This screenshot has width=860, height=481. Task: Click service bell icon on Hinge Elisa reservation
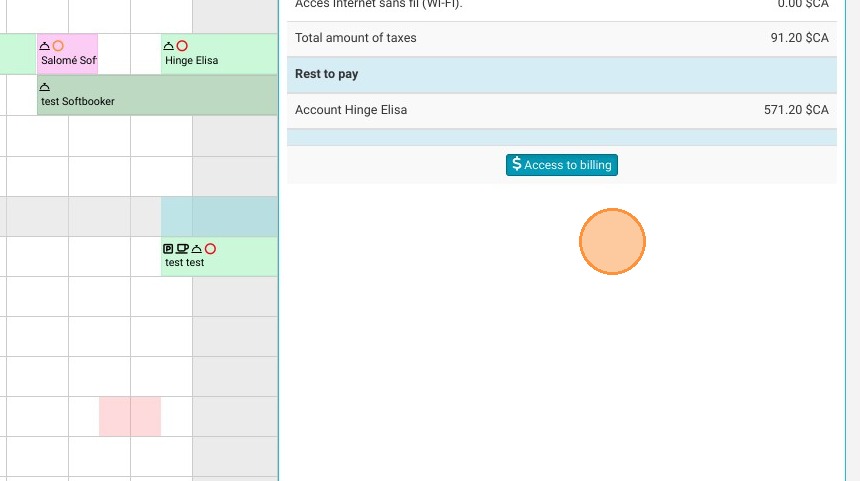pyautogui.click(x=169, y=46)
